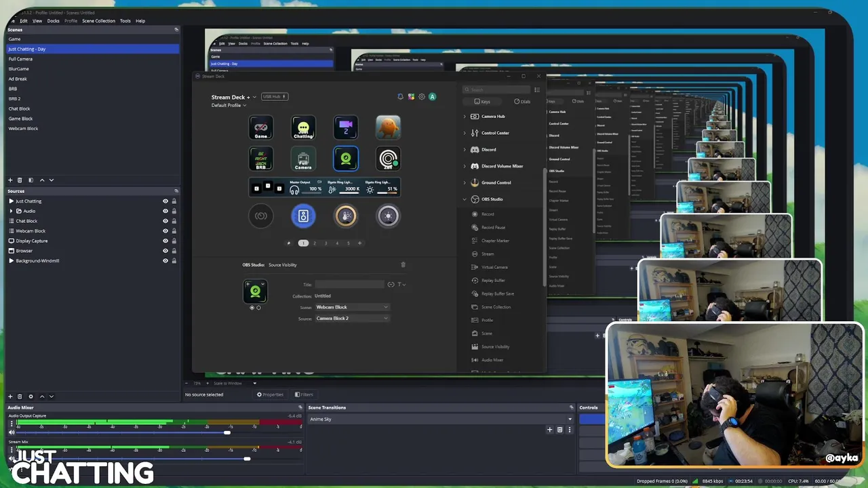Hide the Webcam Block source
The width and height of the screenshot is (868, 488).
pyautogui.click(x=165, y=231)
